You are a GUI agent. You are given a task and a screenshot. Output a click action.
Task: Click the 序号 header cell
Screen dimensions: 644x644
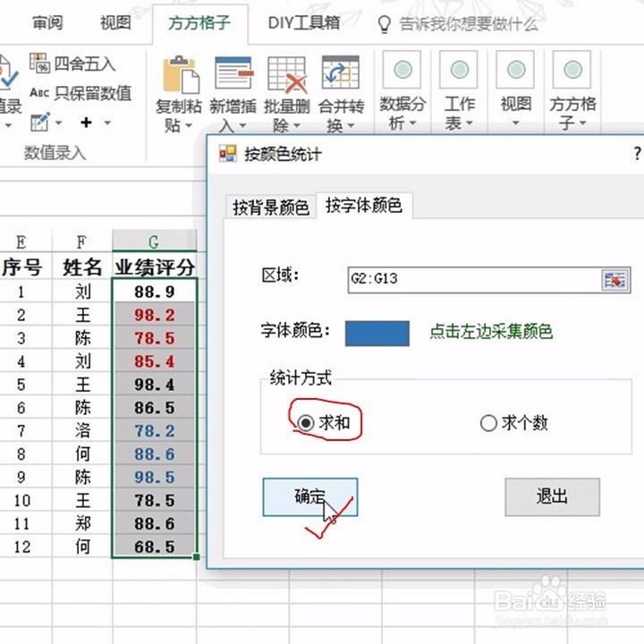21,267
